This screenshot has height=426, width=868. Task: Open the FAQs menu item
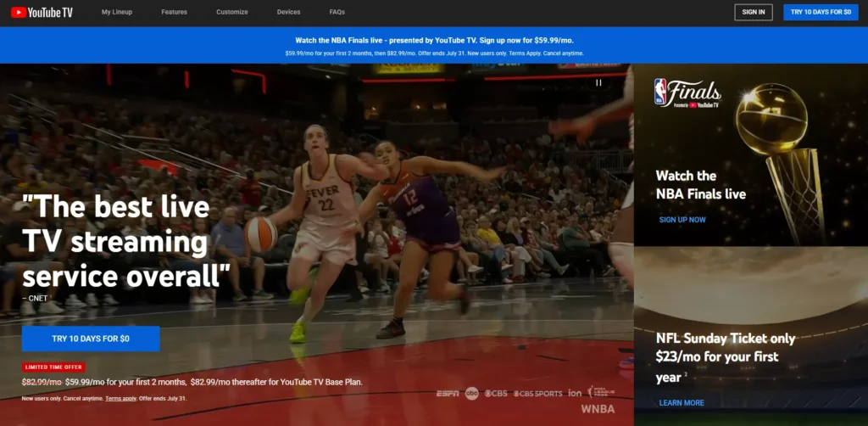point(337,12)
